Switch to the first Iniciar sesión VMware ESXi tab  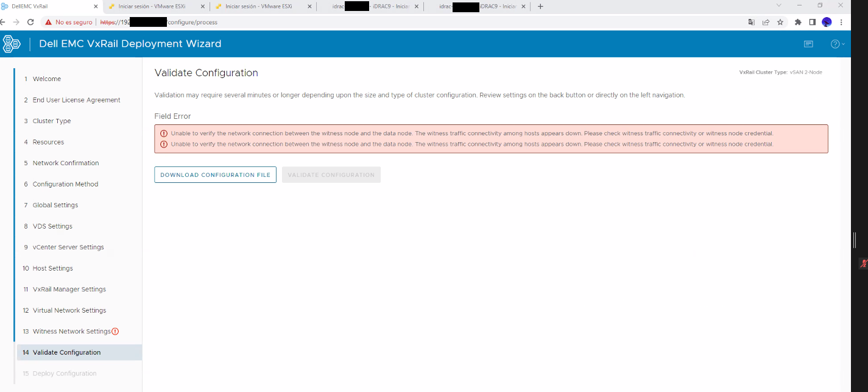pyautogui.click(x=153, y=6)
